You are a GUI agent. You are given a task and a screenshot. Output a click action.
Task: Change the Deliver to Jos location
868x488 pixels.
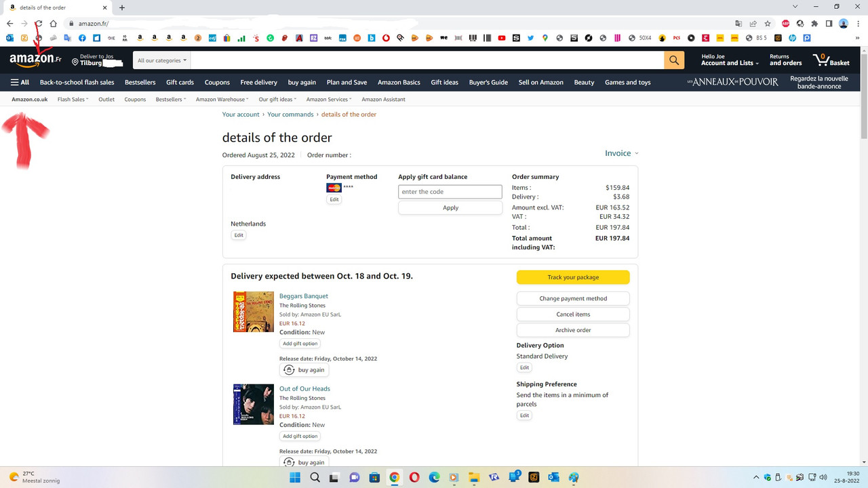[98, 60]
